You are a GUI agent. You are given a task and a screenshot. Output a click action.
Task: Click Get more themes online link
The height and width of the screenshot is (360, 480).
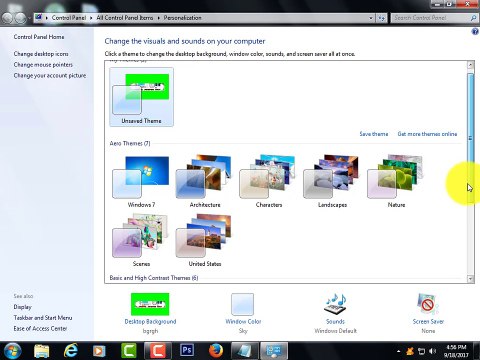point(427,134)
